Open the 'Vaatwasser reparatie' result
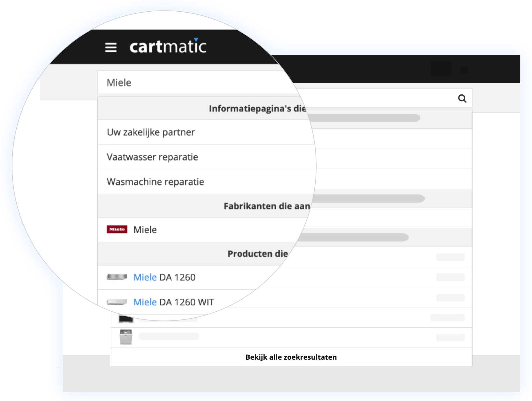Image resolution: width=532 pixels, height=401 pixels. click(x=152, y=157)
